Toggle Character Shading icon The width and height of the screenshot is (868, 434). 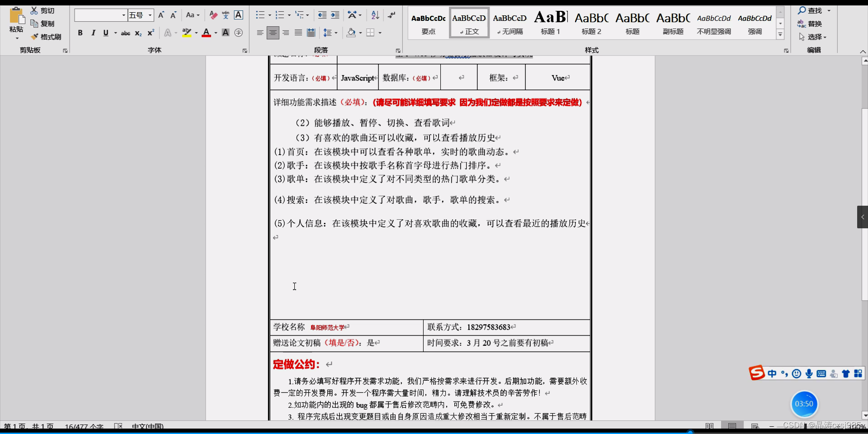click(x=226, y=33)
